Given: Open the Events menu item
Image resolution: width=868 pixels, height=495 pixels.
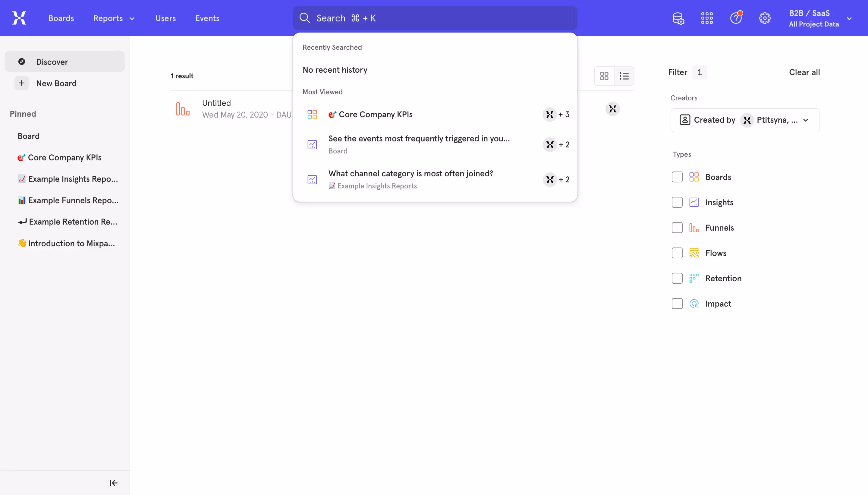Looking at the screenshot, I should [x=208, y=18].
